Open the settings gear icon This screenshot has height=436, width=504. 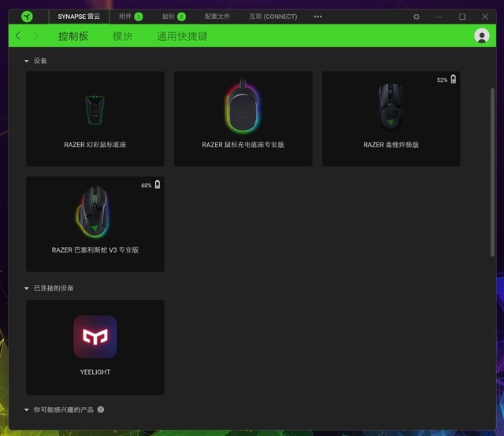pyautogui.click(x=417, y=17)
